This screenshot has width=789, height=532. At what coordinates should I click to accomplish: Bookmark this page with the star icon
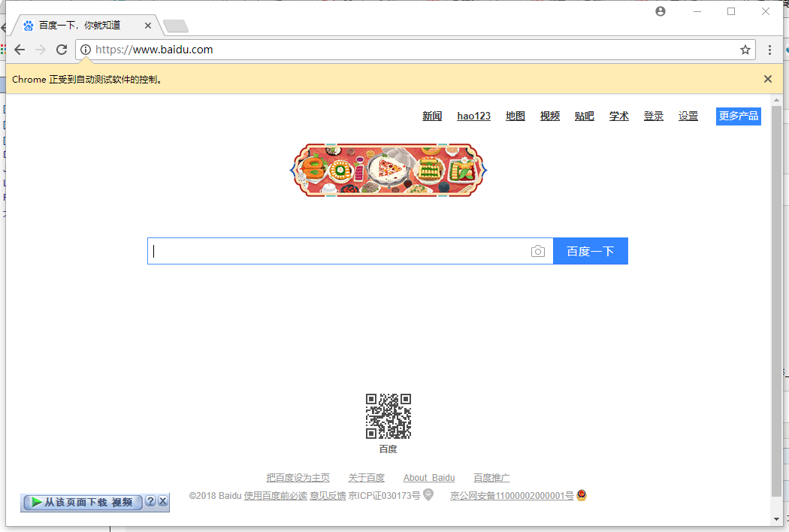745,50
